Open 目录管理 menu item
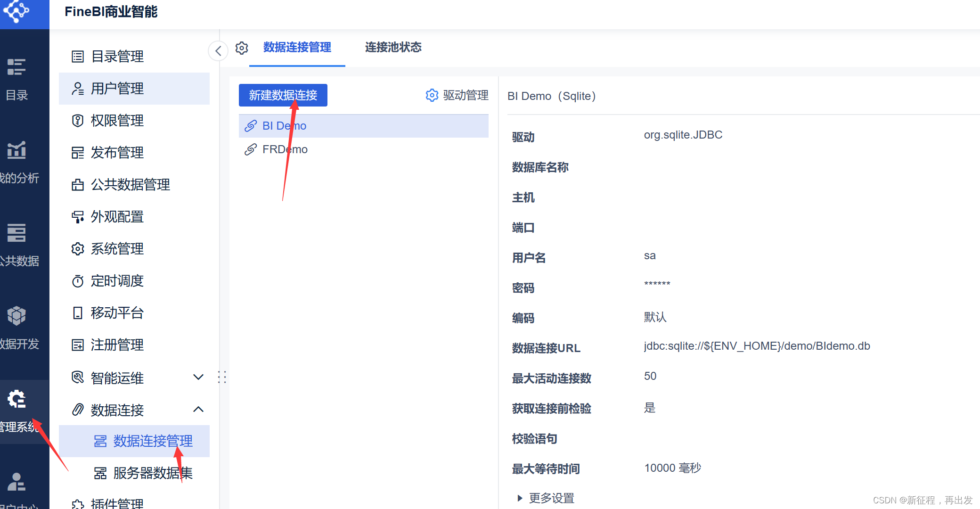 point(134,57)
